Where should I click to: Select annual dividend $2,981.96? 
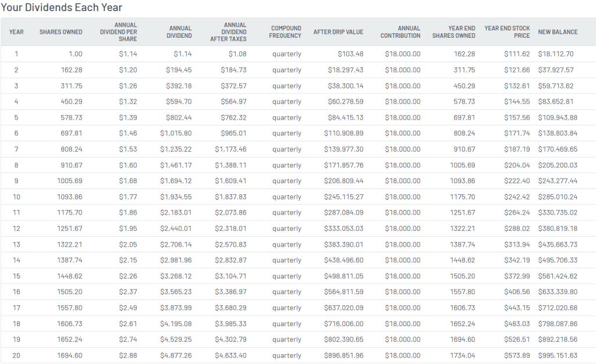click(176, 260)
